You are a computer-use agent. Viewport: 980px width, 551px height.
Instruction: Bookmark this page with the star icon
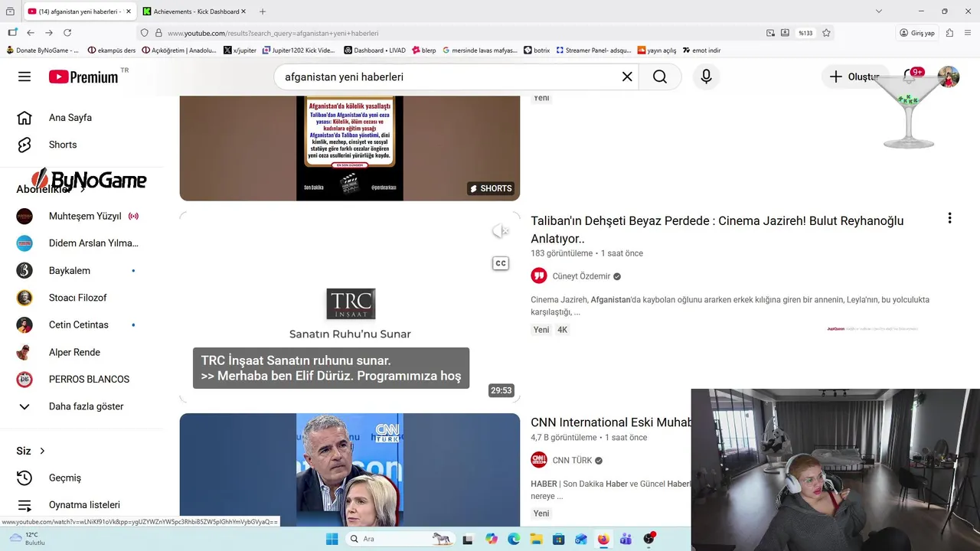tap(826, 33)
